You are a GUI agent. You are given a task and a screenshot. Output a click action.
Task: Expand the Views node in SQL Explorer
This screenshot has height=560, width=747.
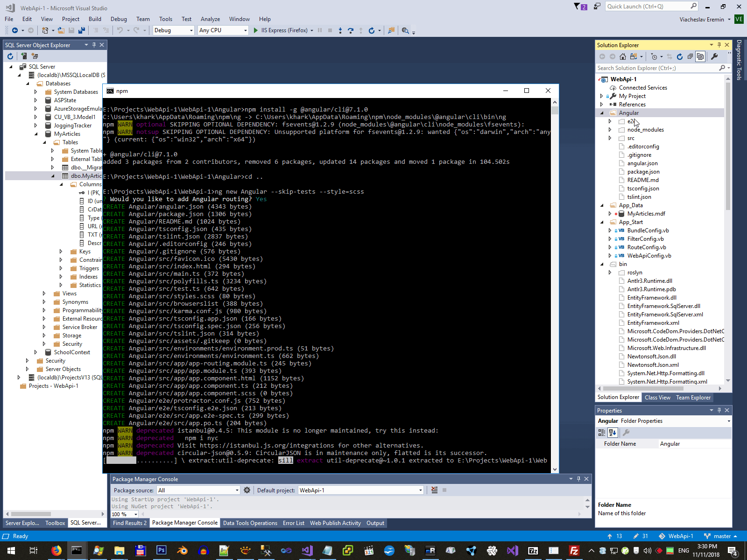coord(44,294)
